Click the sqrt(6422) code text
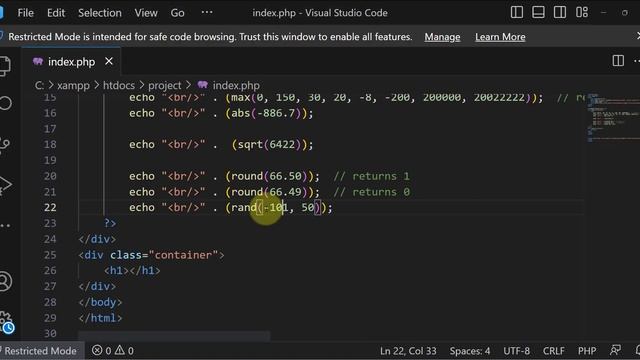The width and height of the screenshot is (640, 360). pos(269,144)
